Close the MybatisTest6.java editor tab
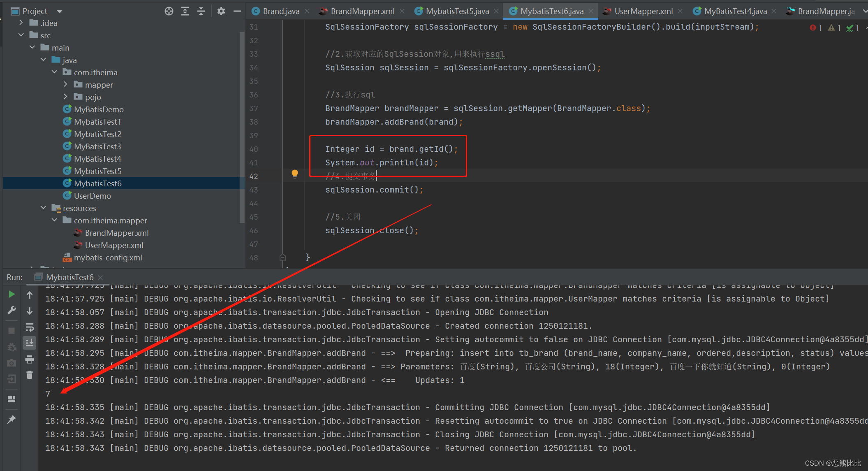Screen dimensions: 868x471 591,11
